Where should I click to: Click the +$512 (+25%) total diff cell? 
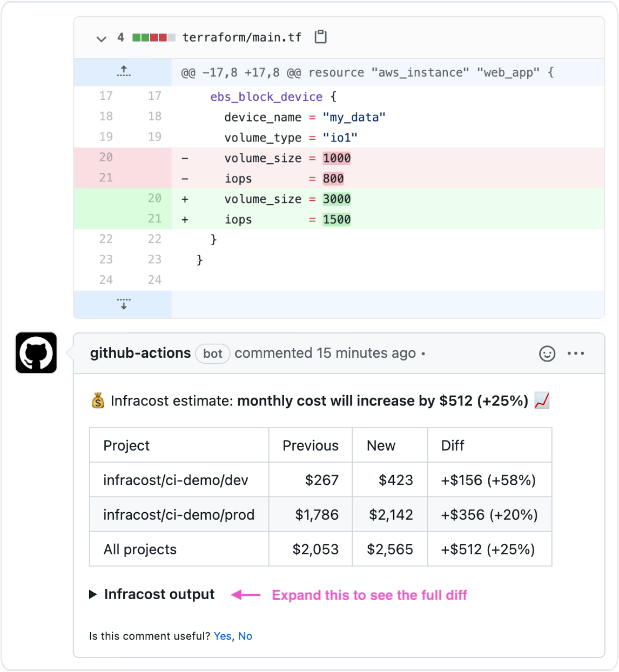pos(490,549)
